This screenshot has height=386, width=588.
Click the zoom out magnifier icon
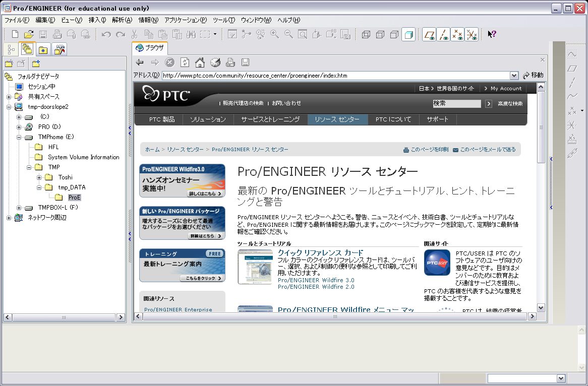tap(288, 34)
